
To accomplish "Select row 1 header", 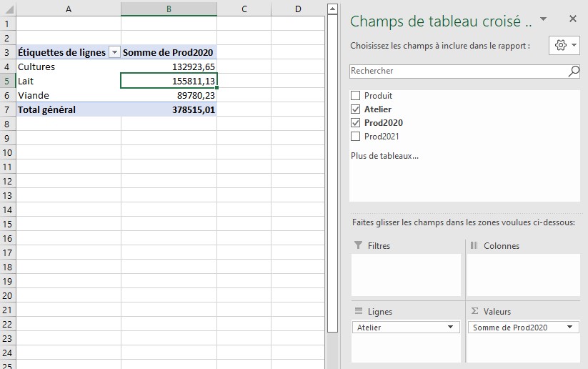I will coord(8,24).
